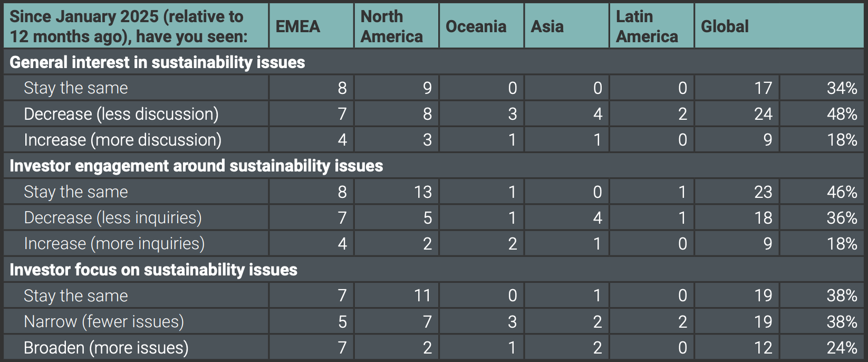Click 'Investor engagement around sustainability issues' heading
The image size is (868, 362).
tap(196, 166)
